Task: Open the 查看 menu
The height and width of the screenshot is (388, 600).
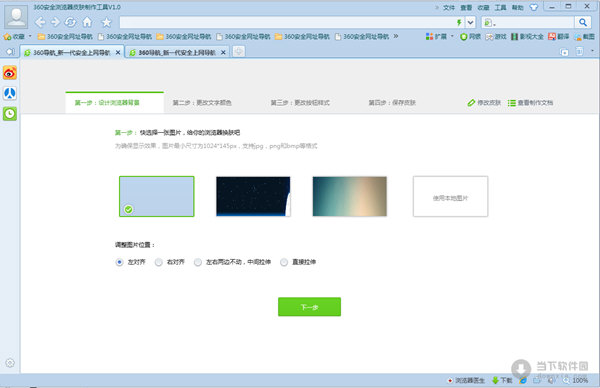Action: 466,7
